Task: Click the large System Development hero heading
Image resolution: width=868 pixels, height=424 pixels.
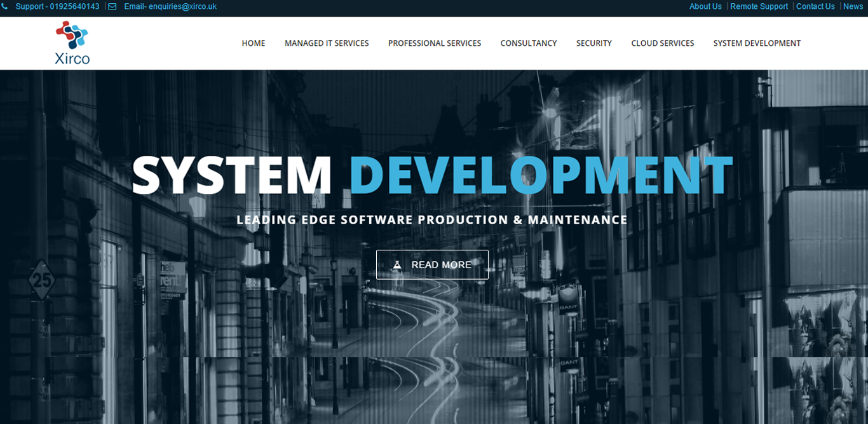Action: pos(432,175)
